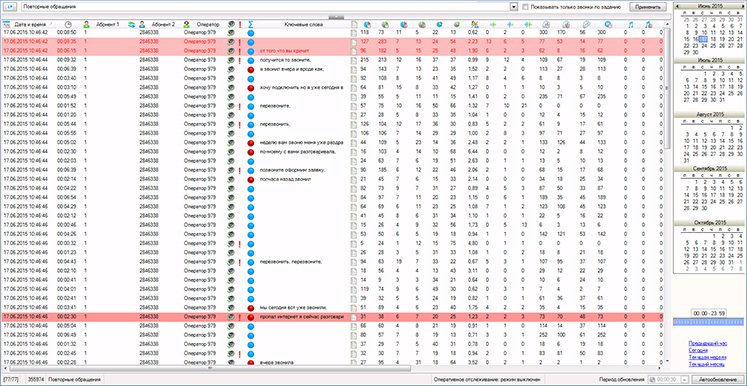Image resolution: width=747 pixels, height=386 pixels.
Task: Click the 00:00 - 23:59 time range label
Action: (x=709, y=313)
